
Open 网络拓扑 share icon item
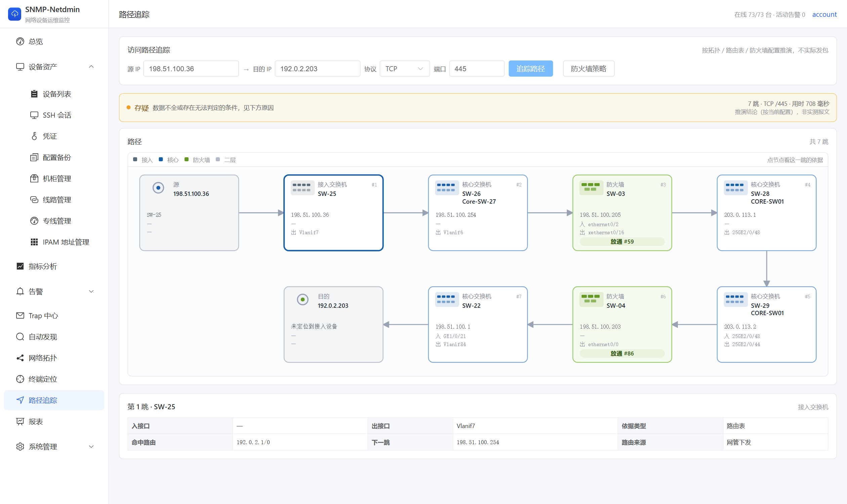(x=20, y=358)
